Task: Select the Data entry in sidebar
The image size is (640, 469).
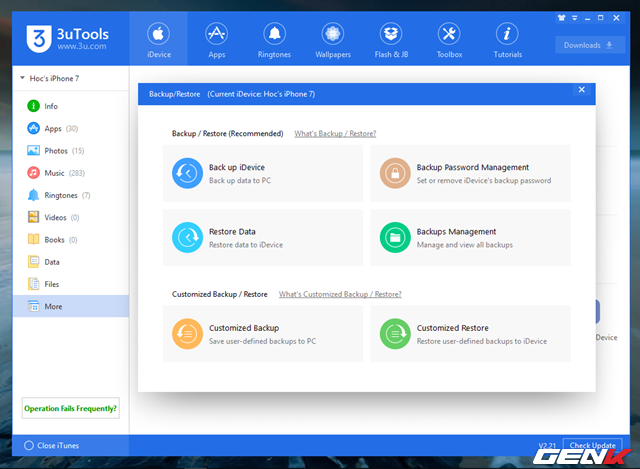Action: (71, 262)
